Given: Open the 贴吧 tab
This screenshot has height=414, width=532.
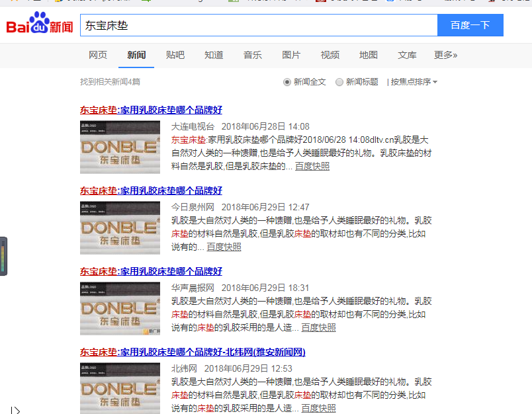Looking at the screenshot, I should [x=175, y=55].
